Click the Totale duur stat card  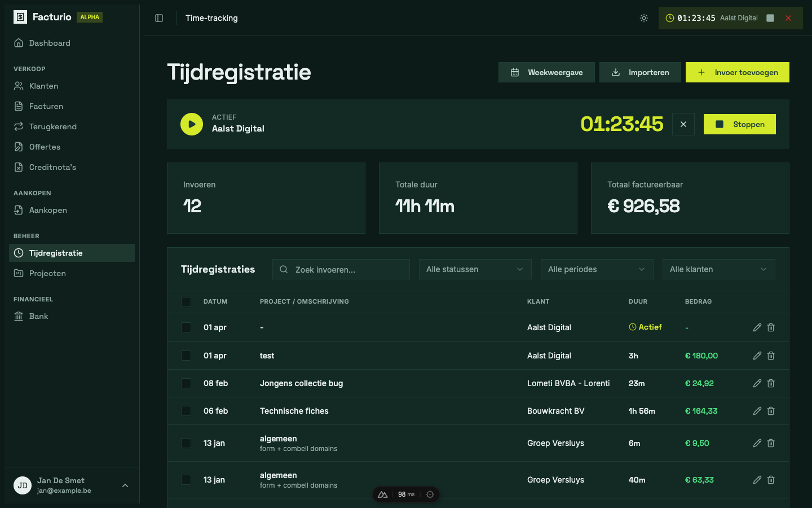pyautogui.click(x=478, y=198)
